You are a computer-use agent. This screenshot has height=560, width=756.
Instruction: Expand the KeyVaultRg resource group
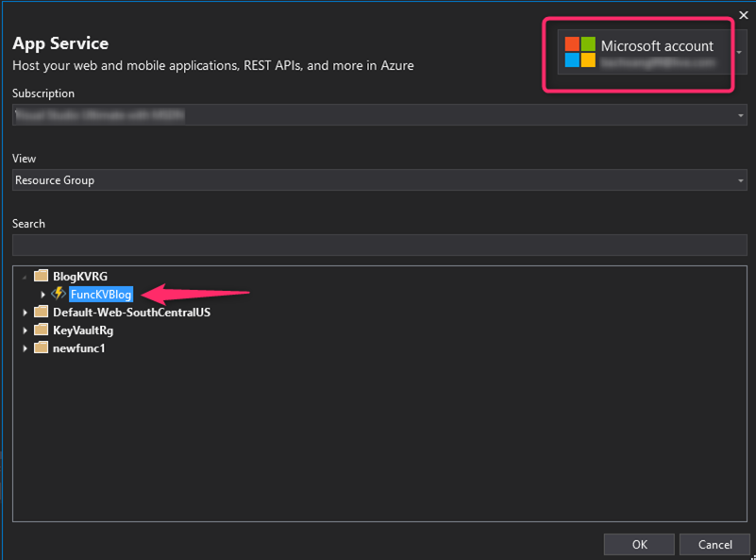point(25,331)
